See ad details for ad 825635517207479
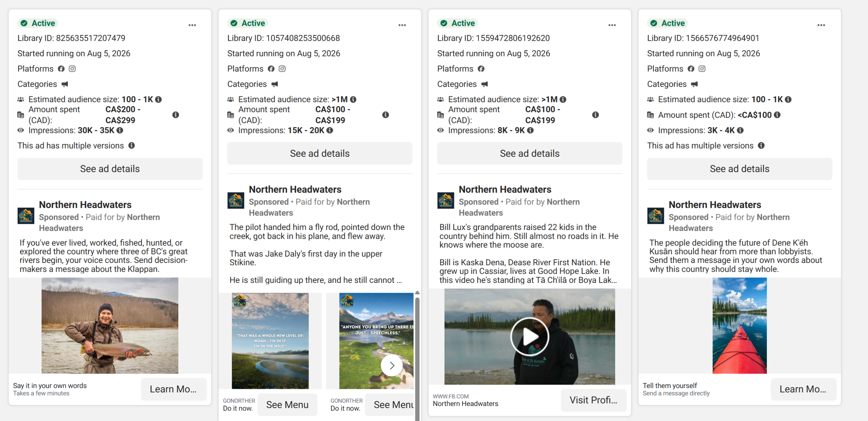Viewport: 868px width, 421px height. (x=110, y=169)
